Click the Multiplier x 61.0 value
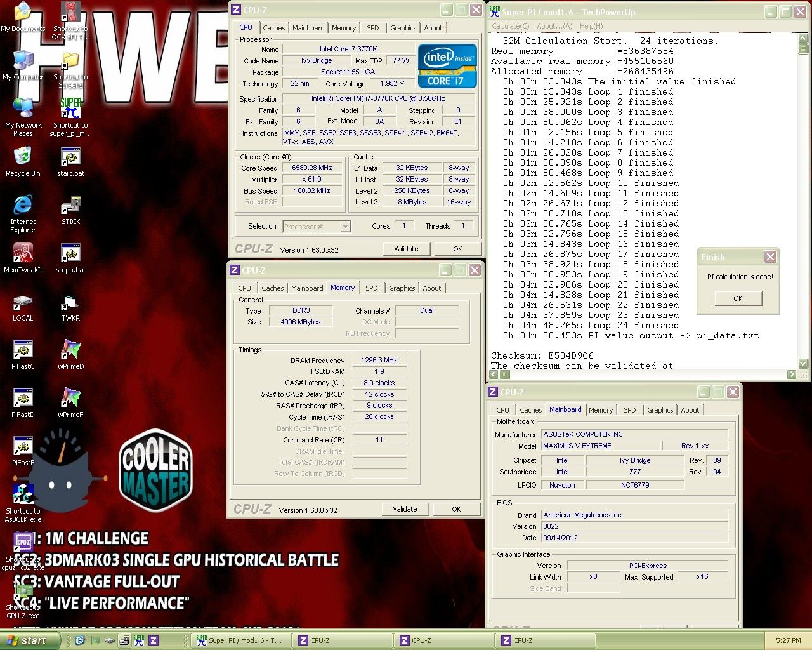 tap(312, 180)
